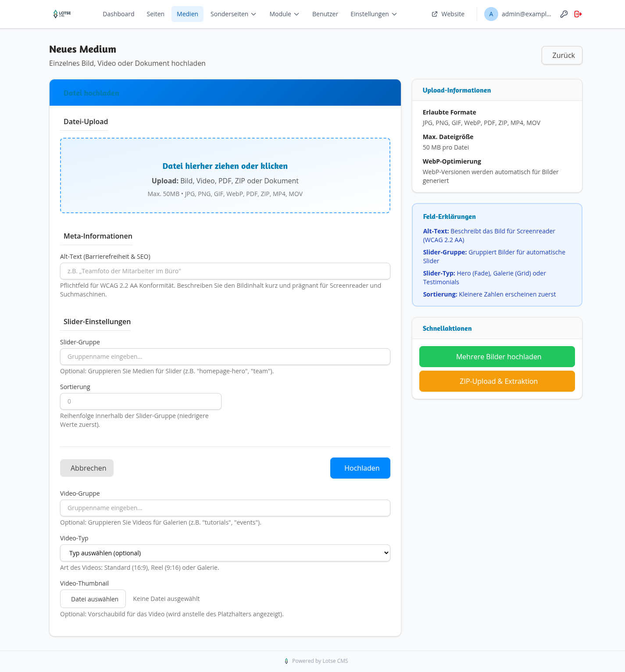Click the Zurück button
The height and width of the screenshot is (672, 625).
click(x=562, y=55)
